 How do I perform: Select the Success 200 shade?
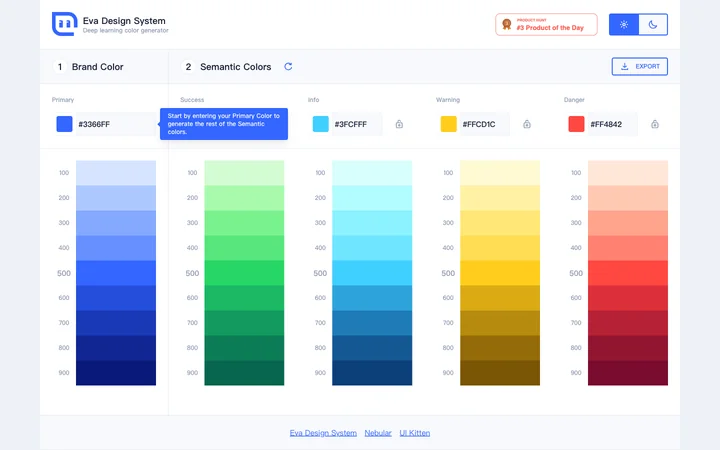point(244,198)
